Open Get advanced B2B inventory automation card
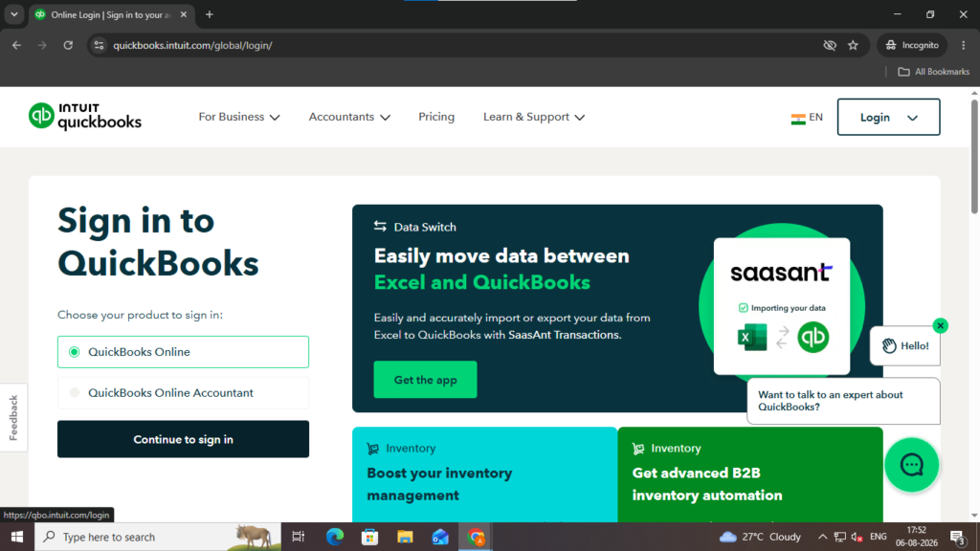The height and width of the screenshot is (551, 980). [750, 474]
